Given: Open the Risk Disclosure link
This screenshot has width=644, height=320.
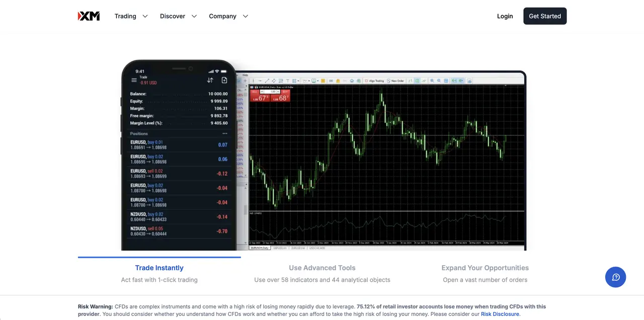Looking at the screenshot, I should point(500,314).
